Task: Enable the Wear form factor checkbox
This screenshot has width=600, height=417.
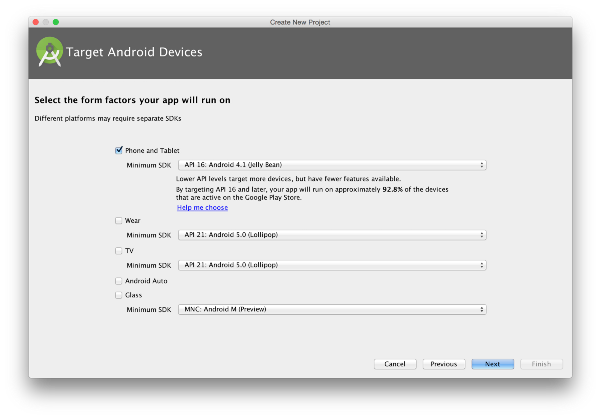Action: [119, 220]
